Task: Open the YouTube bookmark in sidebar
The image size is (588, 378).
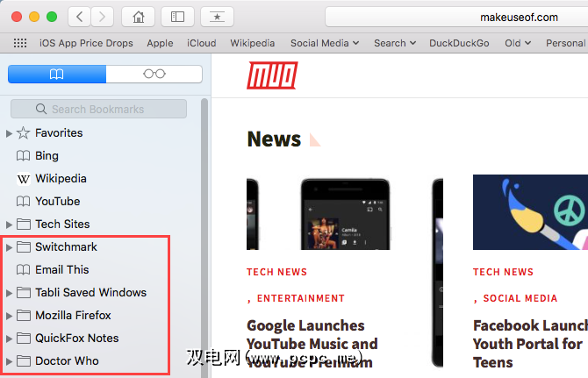Action: click(x=58, y=201)
